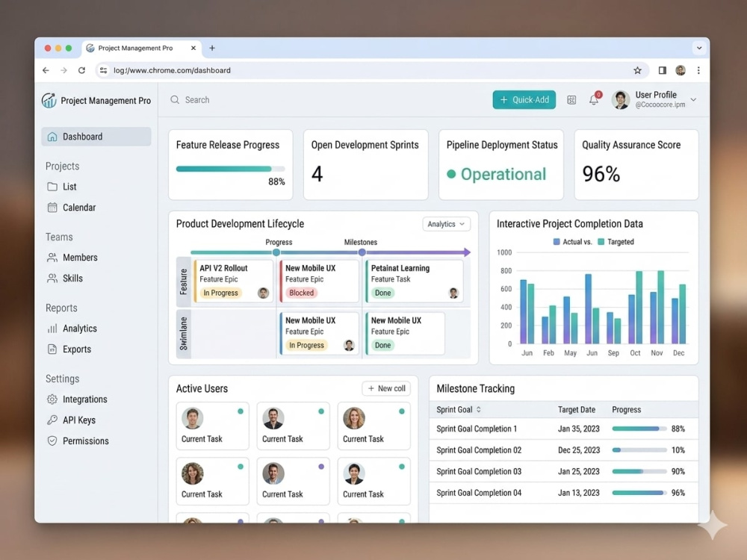This screenshot has height=560, width=747.
Task: Click the User Profile avatar
Action: click(x=621, y=100)
